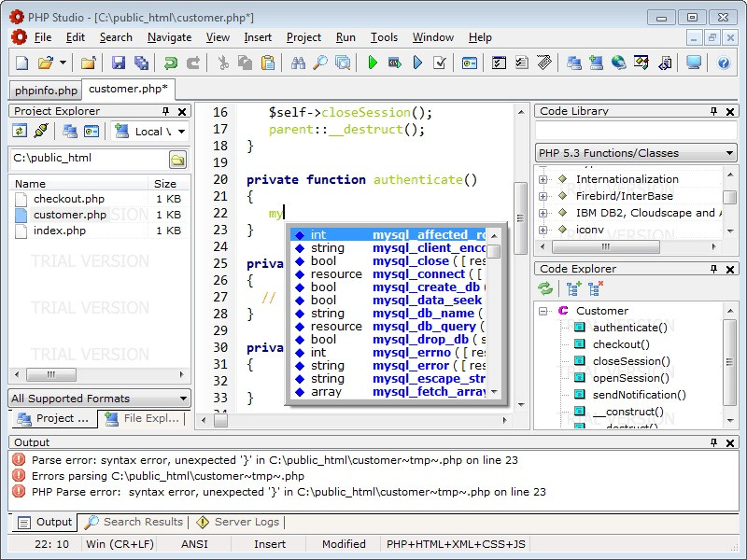Expand the IBM DB2 library node

(x=543, y=213)
